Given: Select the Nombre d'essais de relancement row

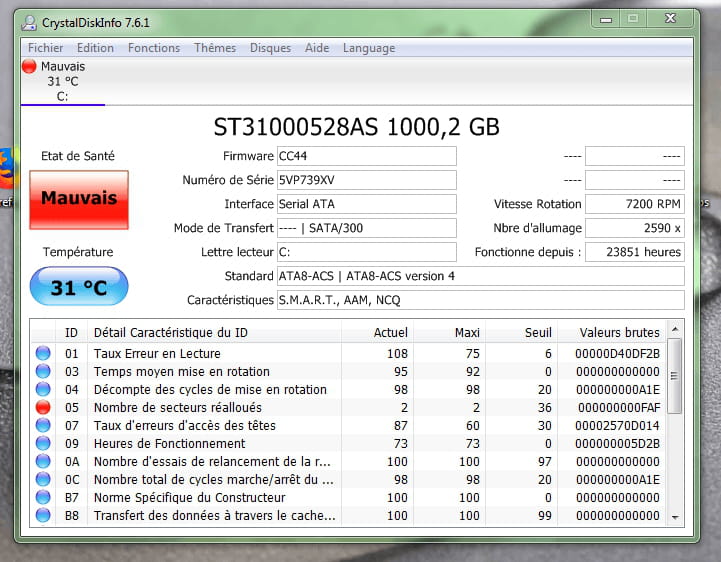Looking at the screenshot, I should 349,461.
